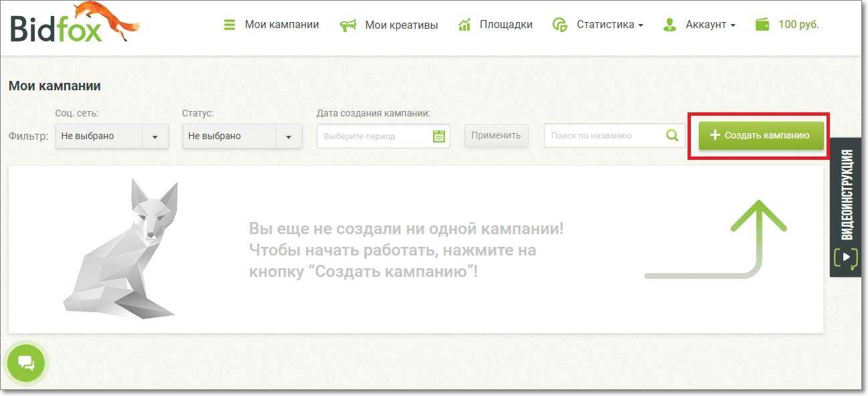Click the user icon beside Аккаунт
Screen dimensions: 868x396
point(669,25)
